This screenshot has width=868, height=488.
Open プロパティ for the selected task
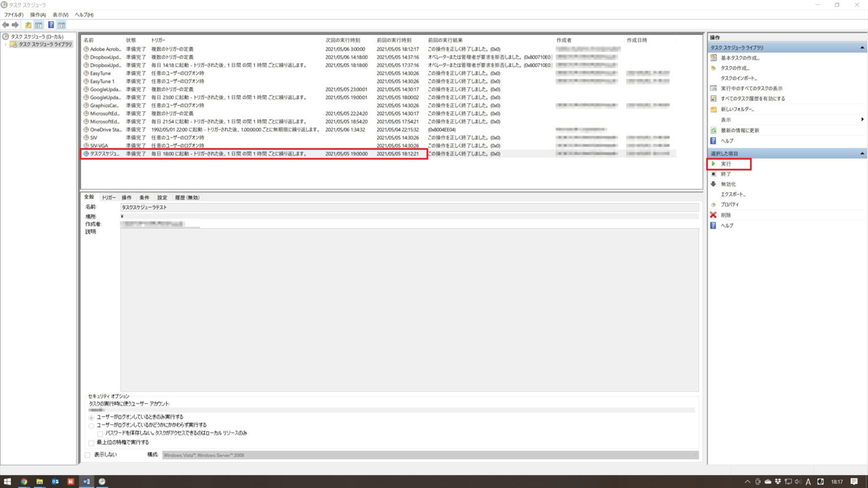click(x=731, y=204)
